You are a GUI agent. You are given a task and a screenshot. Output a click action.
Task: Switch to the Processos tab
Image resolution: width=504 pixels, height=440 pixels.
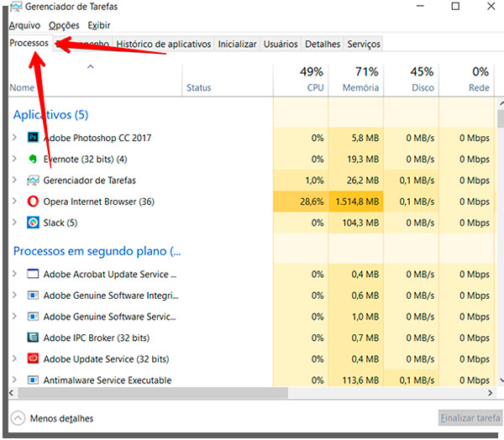(29, 43)
